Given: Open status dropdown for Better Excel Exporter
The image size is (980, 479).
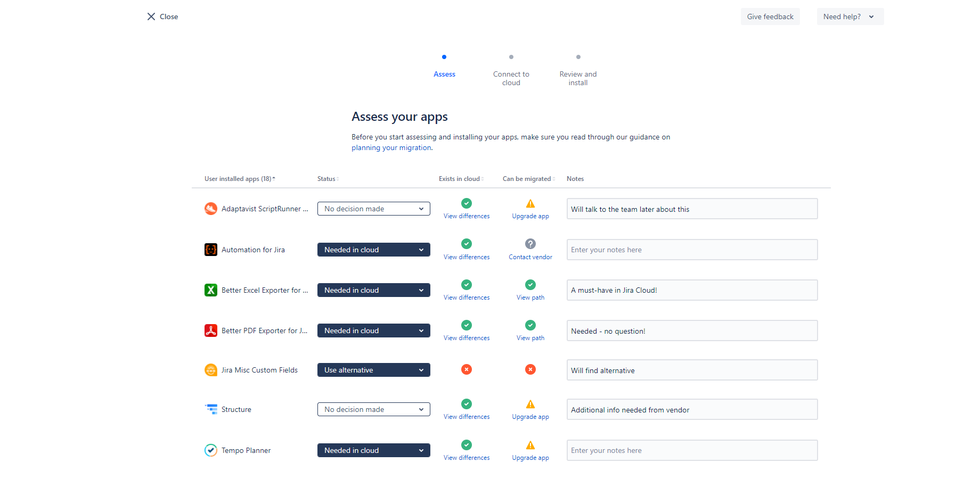Looking at the screenshot, I should click(374, 290).
